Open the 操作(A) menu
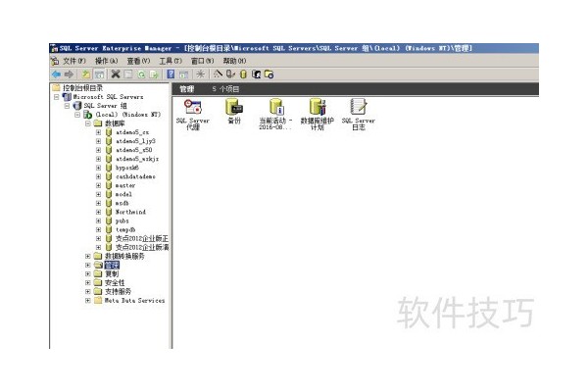The height and width of the screenshot is (392, 588). point(106,61)
